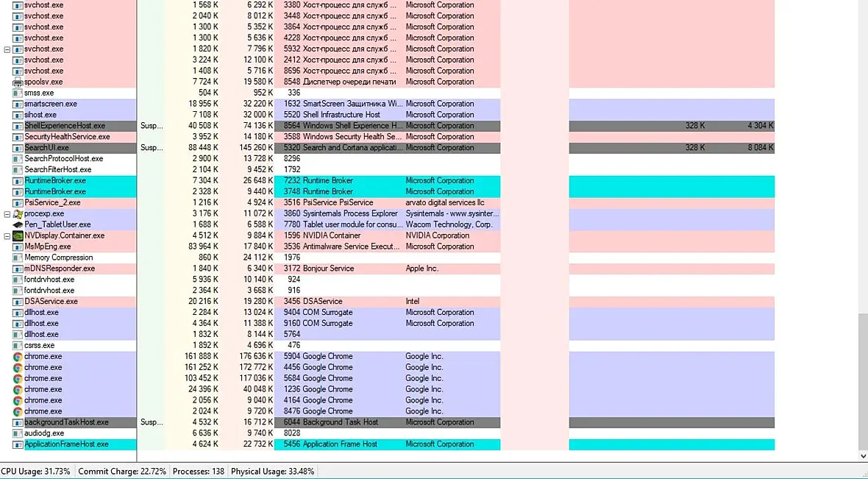Click the sihost.exe process icon
Image resolution: width=868 pixels, height=479 pixels.
point(18,115)
